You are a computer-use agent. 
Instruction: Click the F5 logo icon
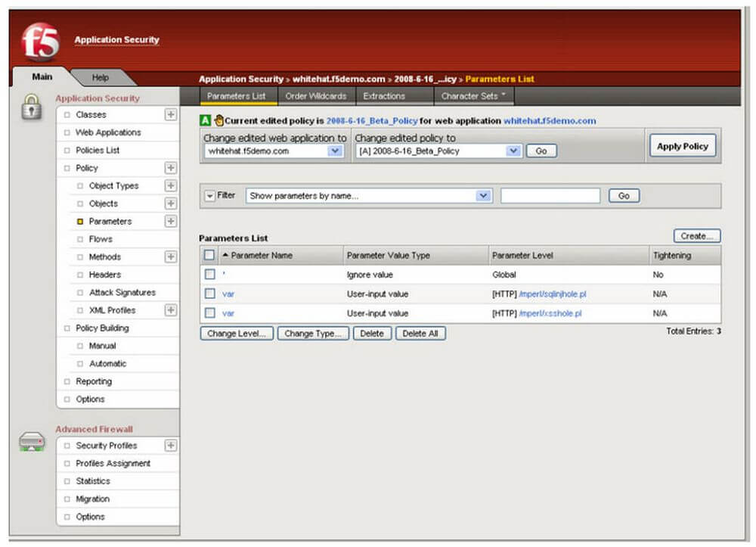point(41,42)
